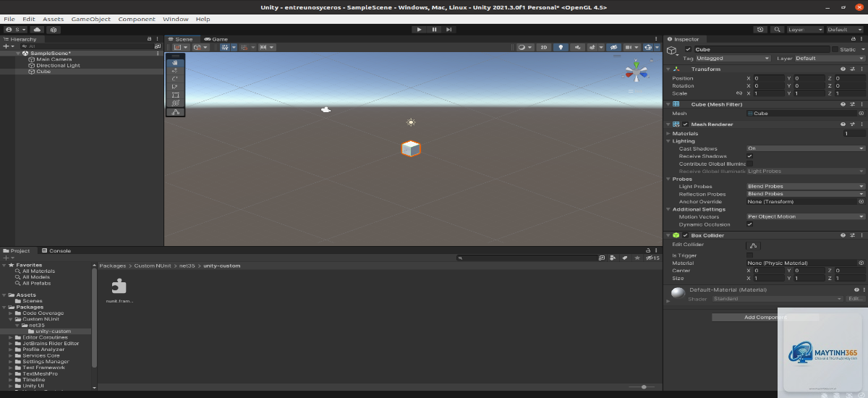The height and width of the screenshot is (398, 868).
Task: Select the Rect tool in Scene toolbar
Action: 175,95
